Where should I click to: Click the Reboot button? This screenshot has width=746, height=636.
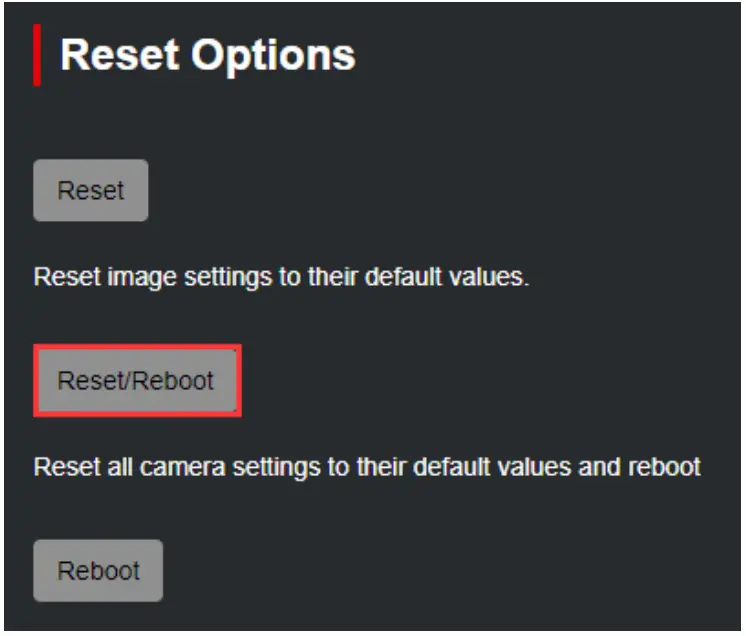coord(98,571)
